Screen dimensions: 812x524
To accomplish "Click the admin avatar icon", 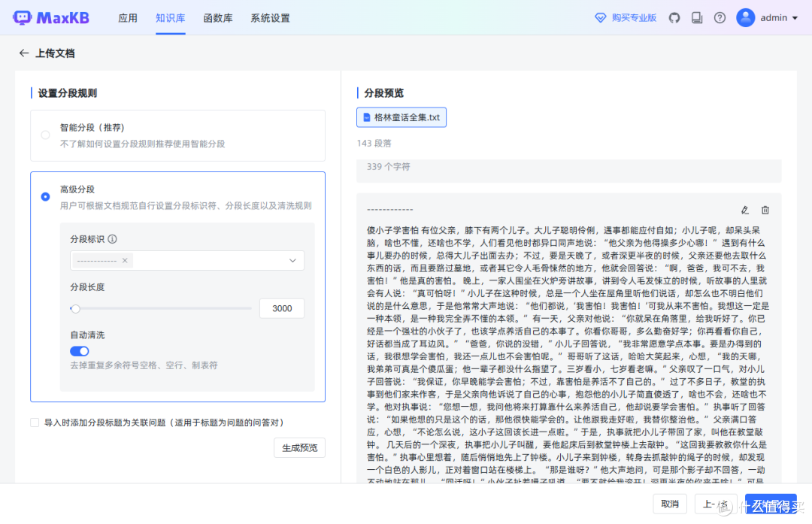I will click(x=744, y=17).
